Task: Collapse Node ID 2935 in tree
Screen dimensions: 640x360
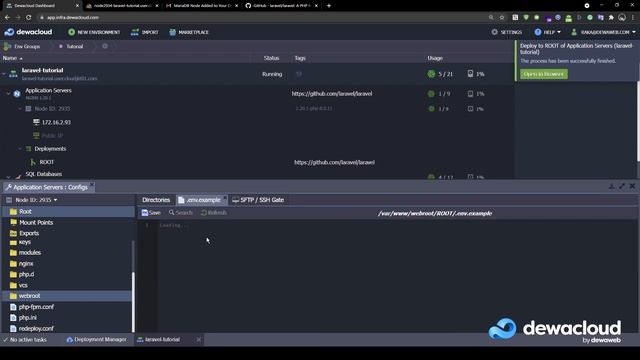Action: [x=20, y=109]
